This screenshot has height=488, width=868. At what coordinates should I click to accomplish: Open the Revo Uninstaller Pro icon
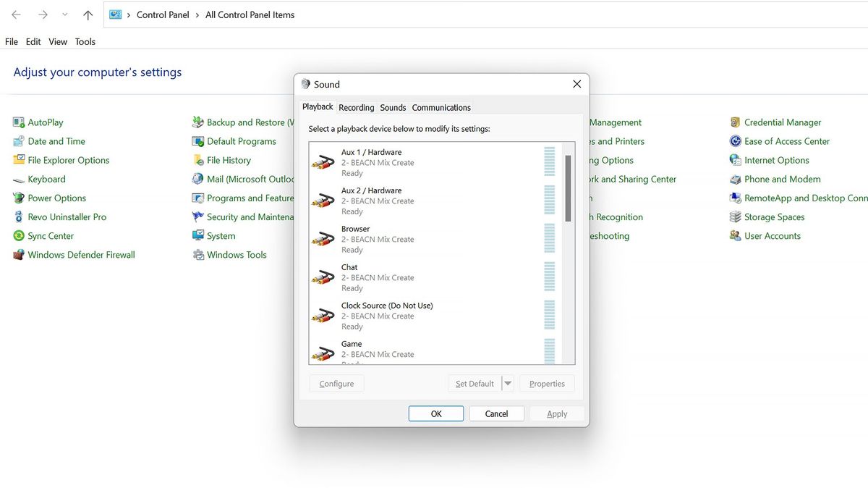(19, 217)
